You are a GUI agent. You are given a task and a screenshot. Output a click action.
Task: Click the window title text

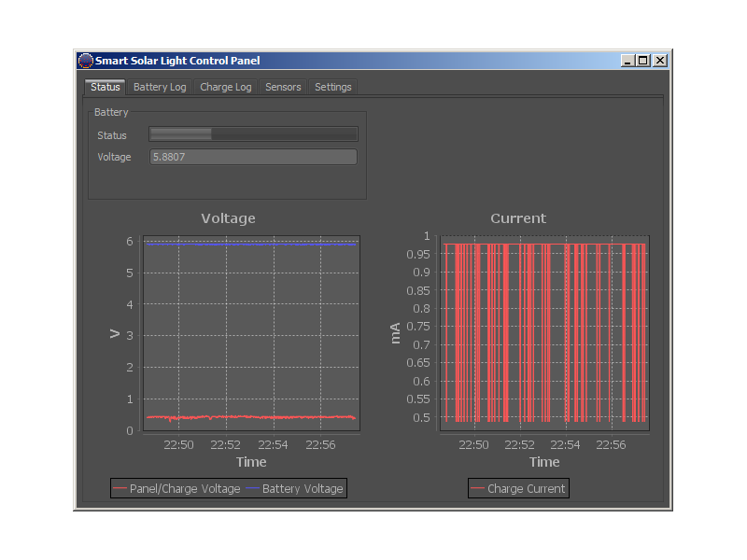(177, 61)
